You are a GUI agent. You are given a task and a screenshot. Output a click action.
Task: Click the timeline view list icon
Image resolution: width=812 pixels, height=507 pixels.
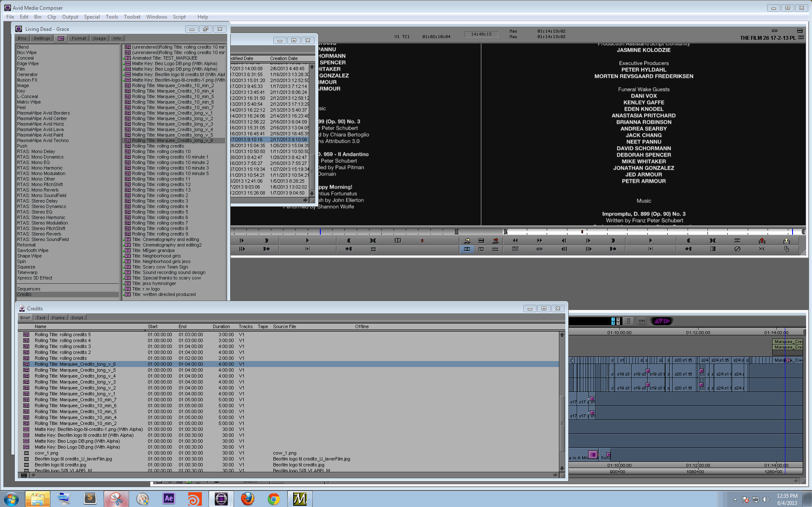click(628, 321)
